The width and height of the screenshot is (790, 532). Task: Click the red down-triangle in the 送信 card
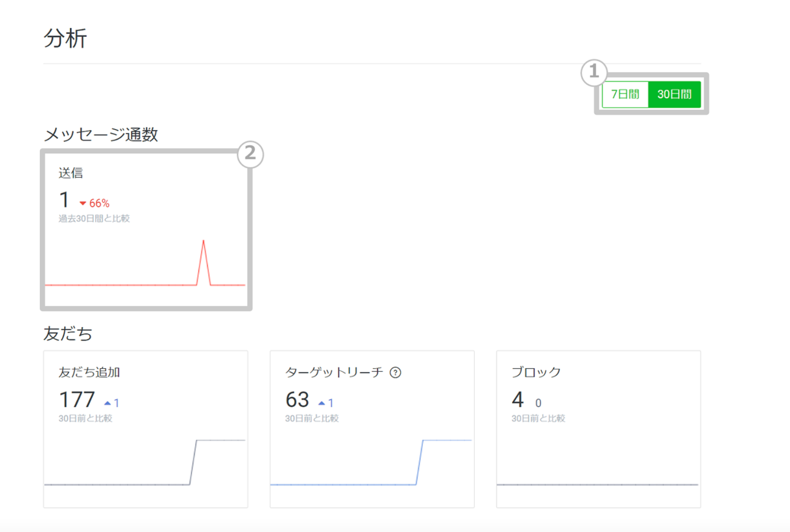pos(83,203)
